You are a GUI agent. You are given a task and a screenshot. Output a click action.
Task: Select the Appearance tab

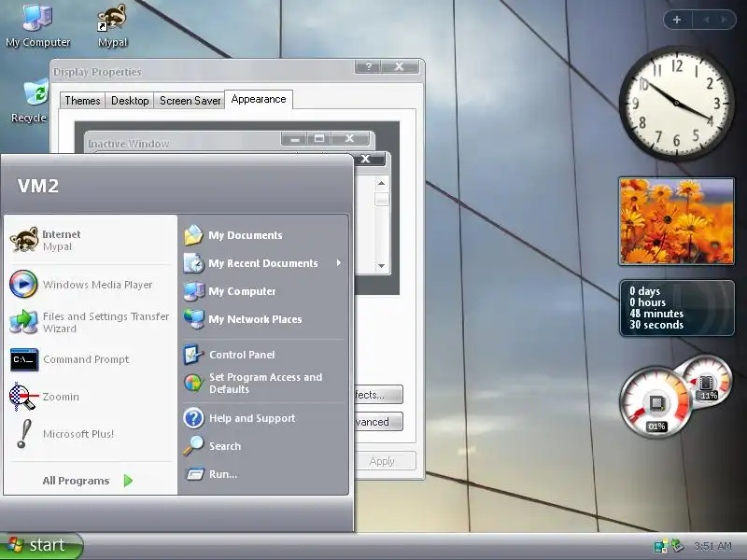pyautogui.click(x=259, y=99)
